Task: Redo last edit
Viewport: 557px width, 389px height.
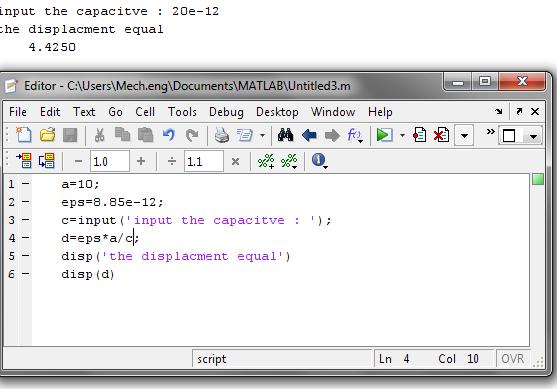Action: tap(192, 135)
